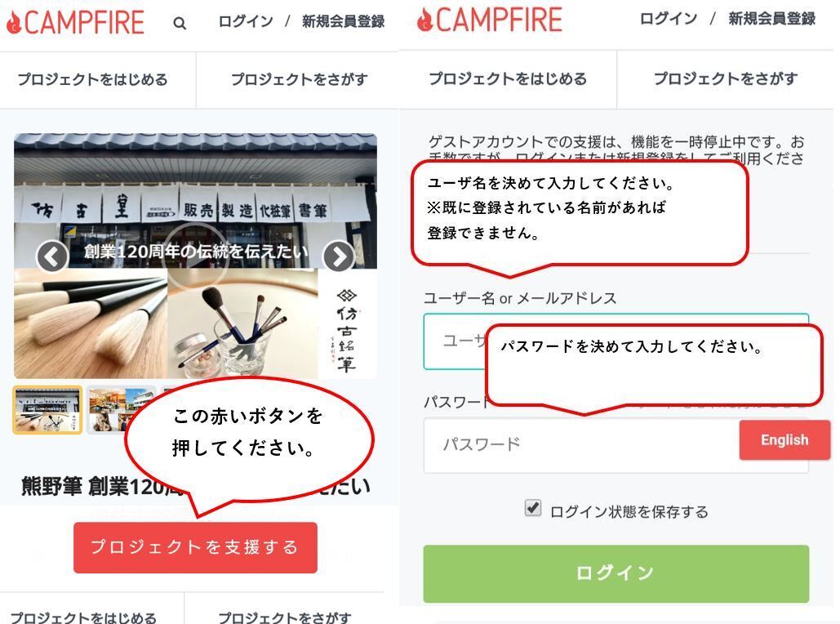Click red プロジェクトを支援する button
The width and height of the screenshot is (840, 624).
click(196, 547)
